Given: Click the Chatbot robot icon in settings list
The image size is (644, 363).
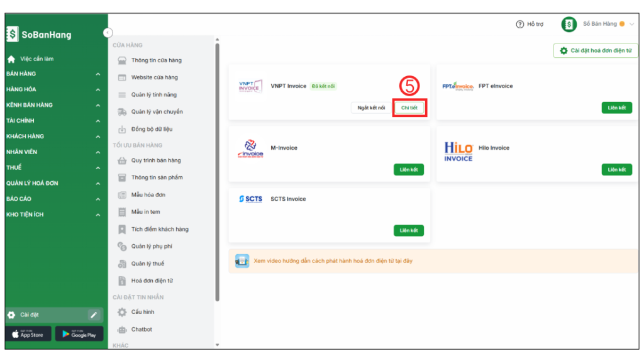Looking at the screenshot, I should pyautogui.click(x=122, y=330).
